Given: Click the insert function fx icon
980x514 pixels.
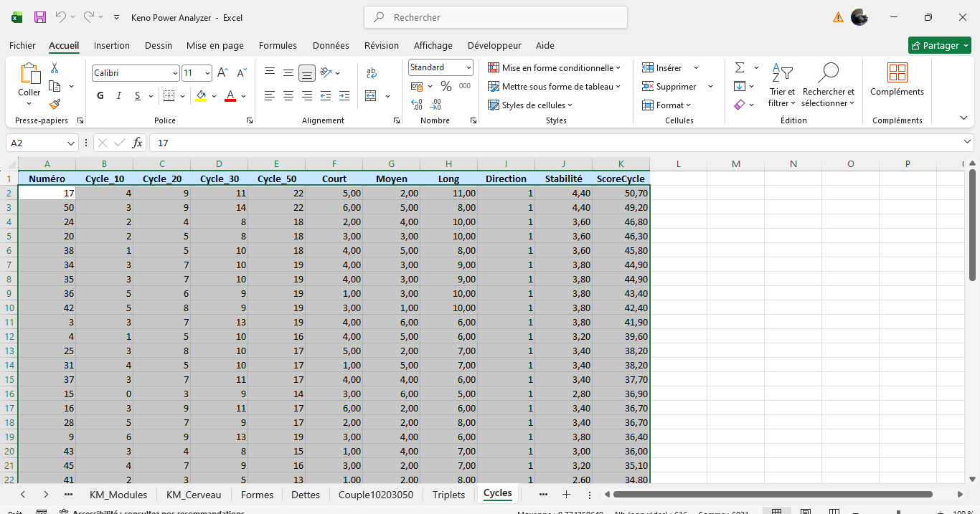Looking at the screenshot, I should point(138,143).
